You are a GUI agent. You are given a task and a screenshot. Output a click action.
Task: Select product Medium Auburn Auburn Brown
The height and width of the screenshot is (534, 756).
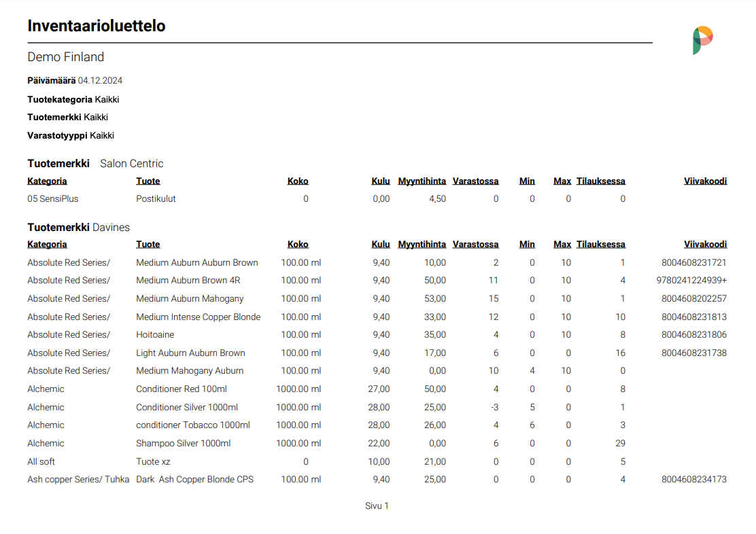pos(197,263)
